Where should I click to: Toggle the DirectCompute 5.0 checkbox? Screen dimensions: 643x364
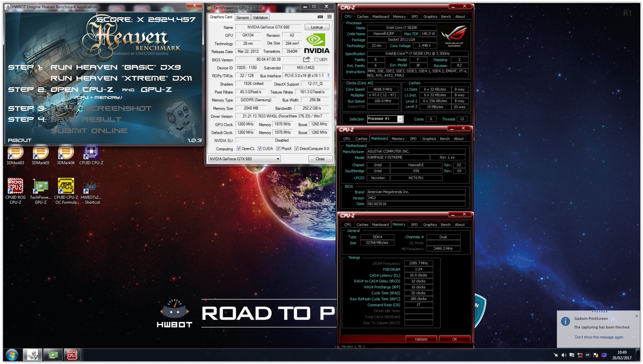click(x=297, y=149)
